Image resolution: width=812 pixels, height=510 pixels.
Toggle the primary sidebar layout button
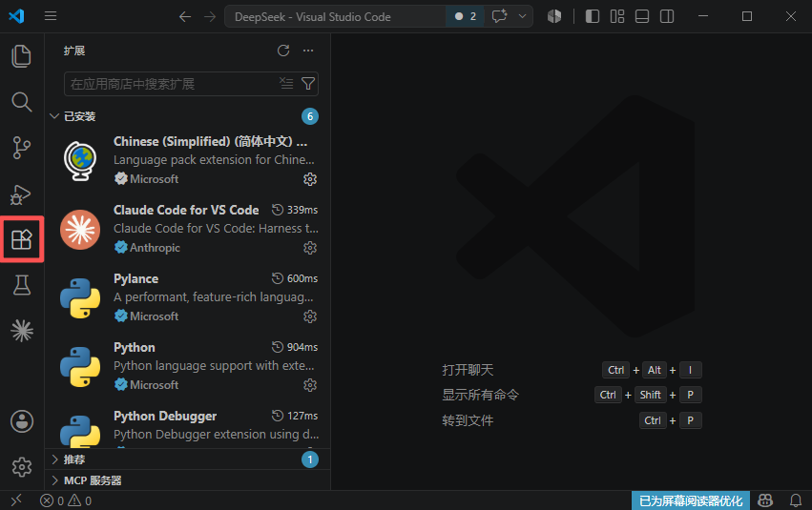tap(592, 16)
